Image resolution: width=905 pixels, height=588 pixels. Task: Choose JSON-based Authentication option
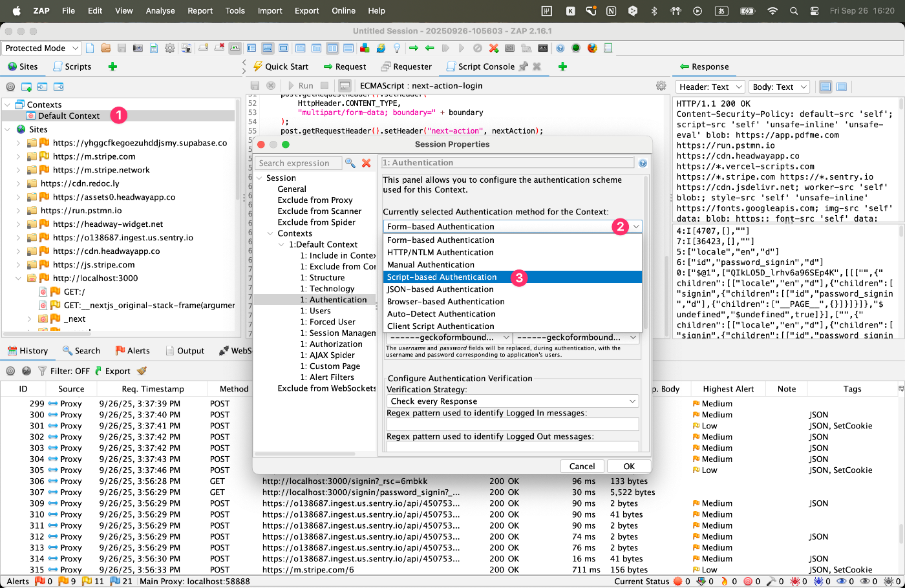(513, 289)
